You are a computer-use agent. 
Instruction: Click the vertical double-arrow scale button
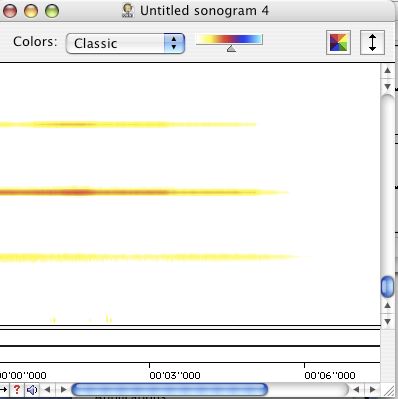click(372, 43)
